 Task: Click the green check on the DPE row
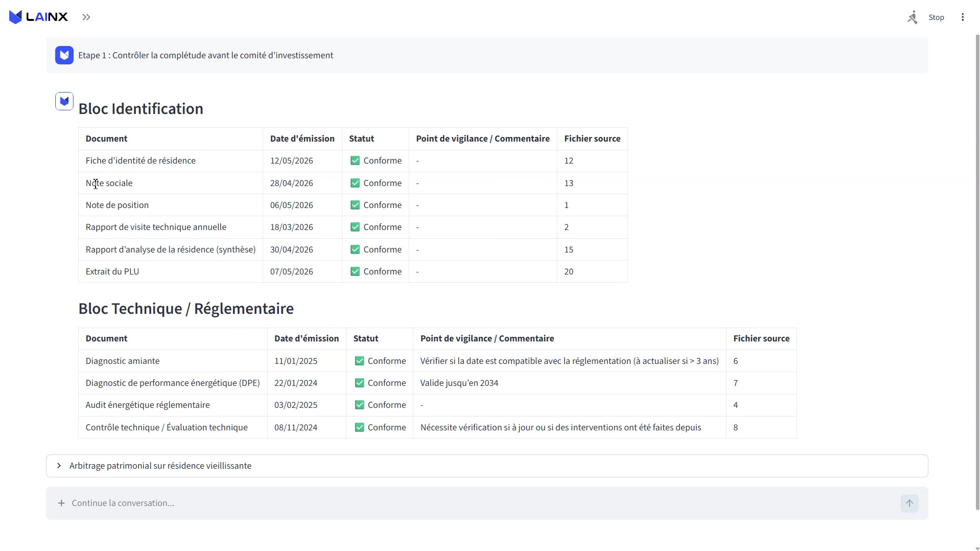coord(360,383)
